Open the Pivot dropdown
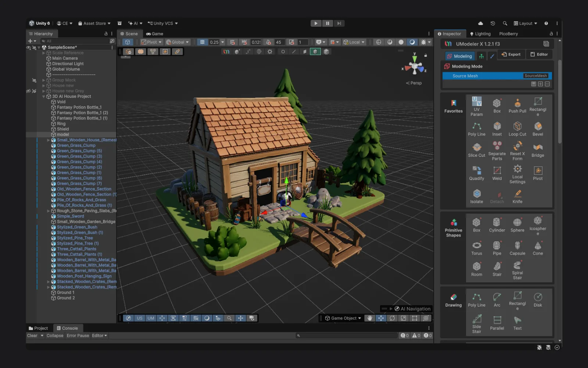This screenshot has height=368, width=588. click(151, 42)
